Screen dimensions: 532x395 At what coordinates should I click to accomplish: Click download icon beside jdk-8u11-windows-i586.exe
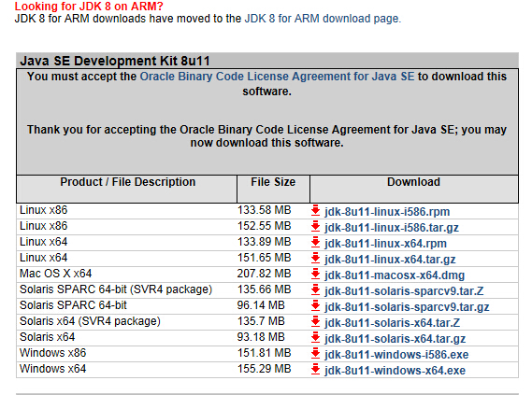pos(315,354)
